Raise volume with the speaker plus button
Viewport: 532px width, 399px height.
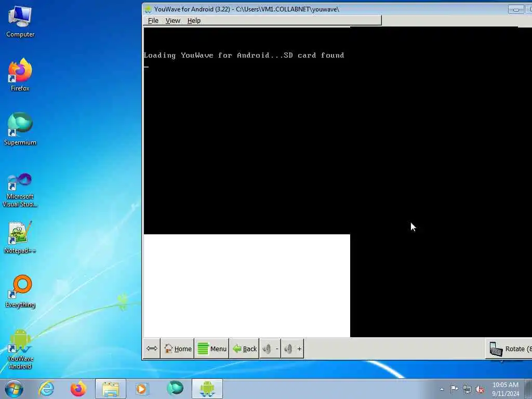click(292, 349)
